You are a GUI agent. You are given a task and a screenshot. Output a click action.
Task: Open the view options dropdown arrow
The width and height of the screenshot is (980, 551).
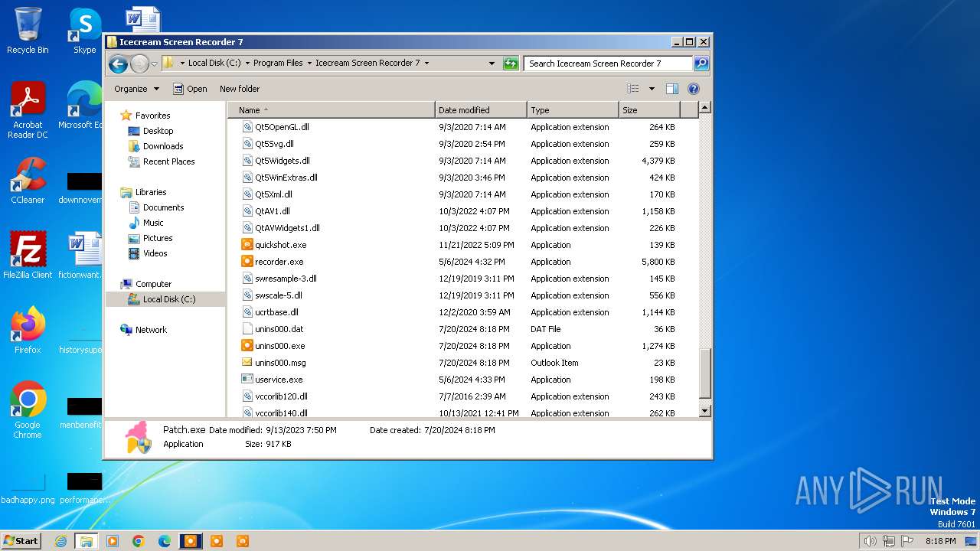pos(652,89)
